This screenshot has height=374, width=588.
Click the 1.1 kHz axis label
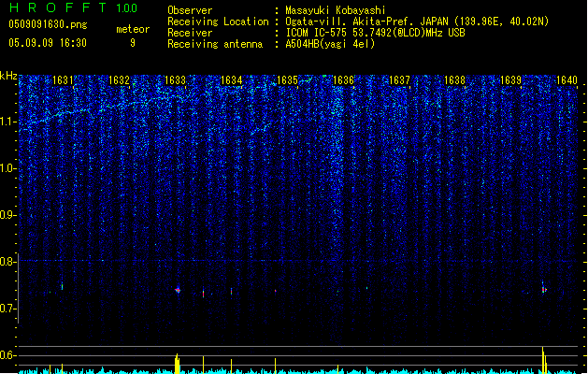coord(7,122)
